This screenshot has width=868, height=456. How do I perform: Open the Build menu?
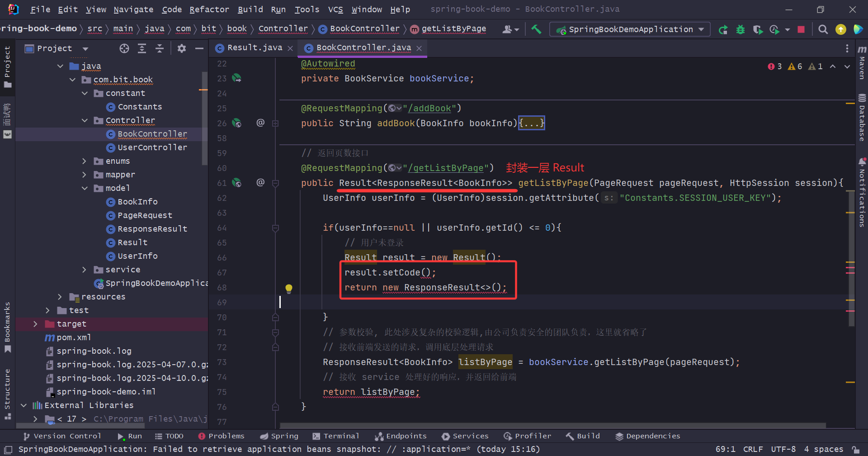(x=250, y=9)
